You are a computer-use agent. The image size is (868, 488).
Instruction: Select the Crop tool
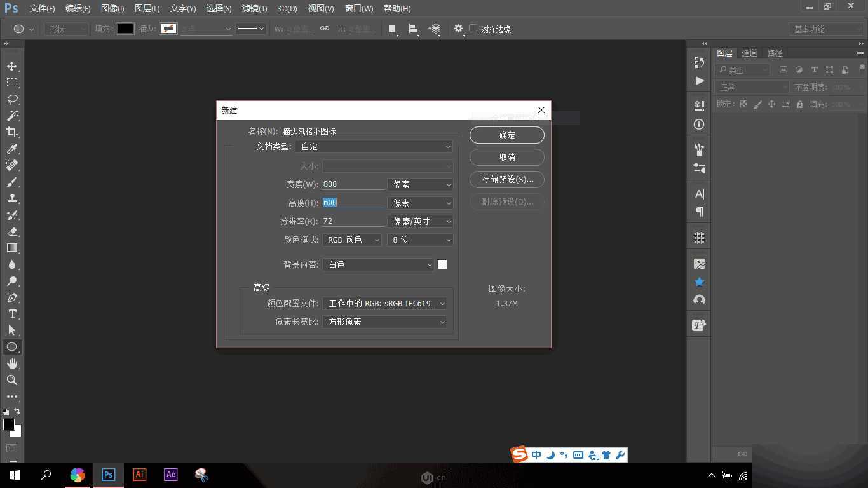pos(13,132)
